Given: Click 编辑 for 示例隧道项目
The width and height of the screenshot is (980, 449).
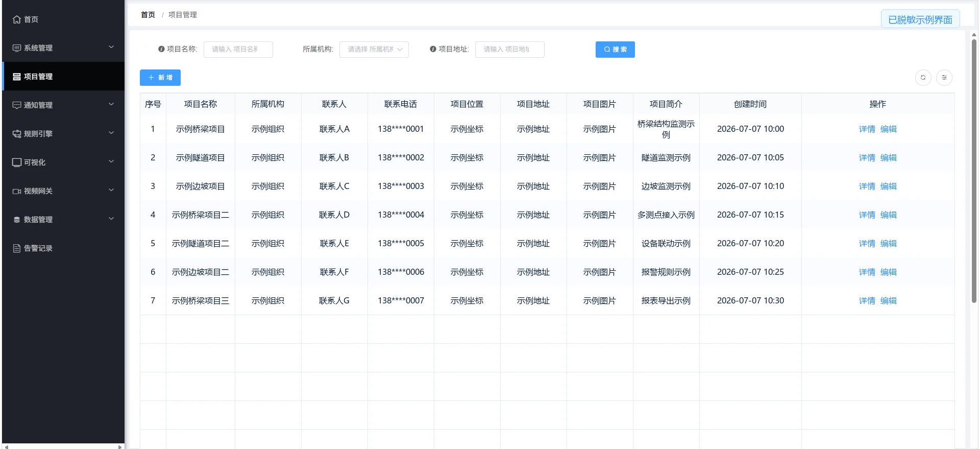Looking at the screenshot, I should 888,158.
